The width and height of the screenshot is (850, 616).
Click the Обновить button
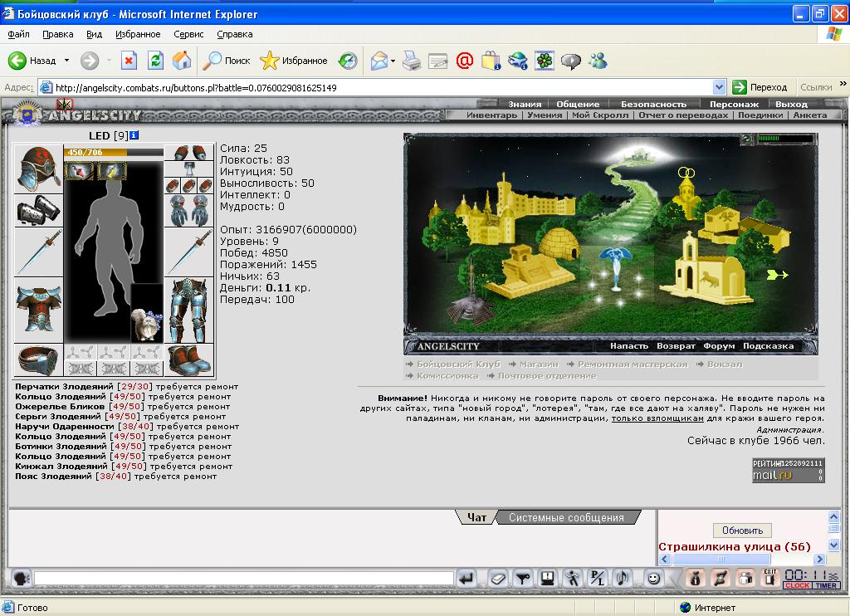pyautogui.click(x=742, y=530)
